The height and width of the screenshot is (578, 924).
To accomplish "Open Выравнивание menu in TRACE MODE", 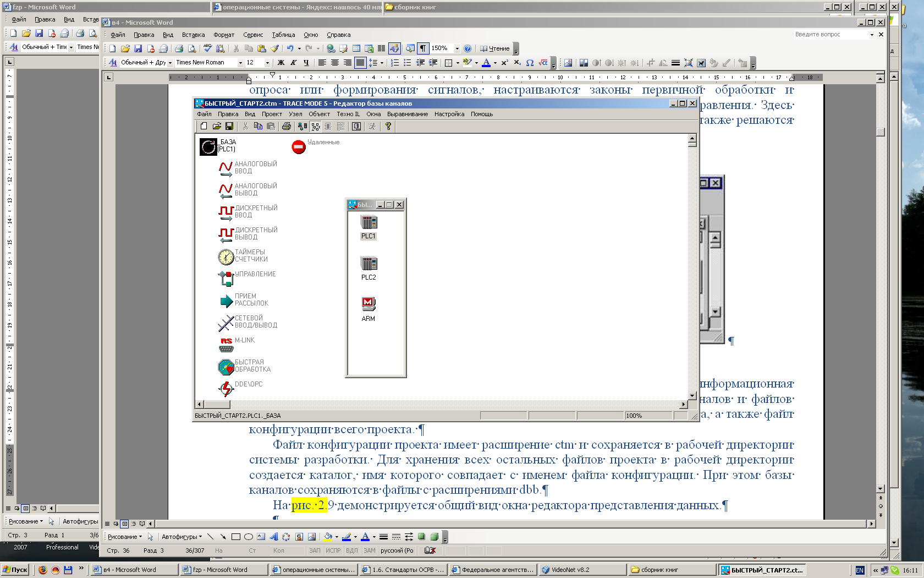I will [408, 114].
